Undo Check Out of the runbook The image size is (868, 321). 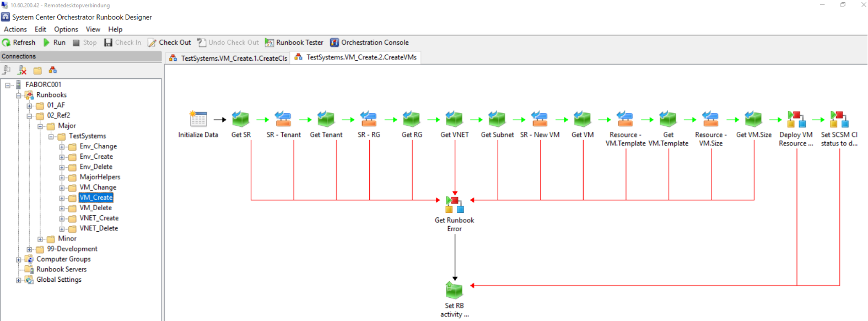point(228,42)
